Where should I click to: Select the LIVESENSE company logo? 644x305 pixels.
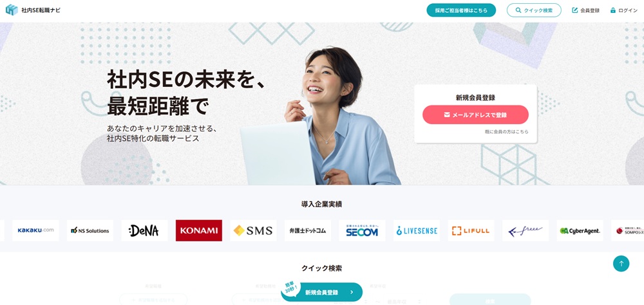[417, 231]
